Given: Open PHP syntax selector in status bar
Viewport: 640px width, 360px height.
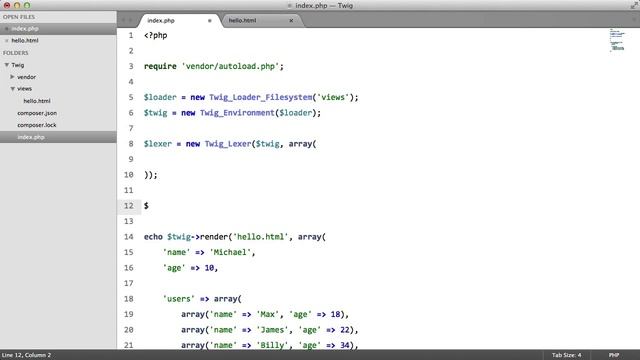Looking at the screenshot, I should (614, 355).
